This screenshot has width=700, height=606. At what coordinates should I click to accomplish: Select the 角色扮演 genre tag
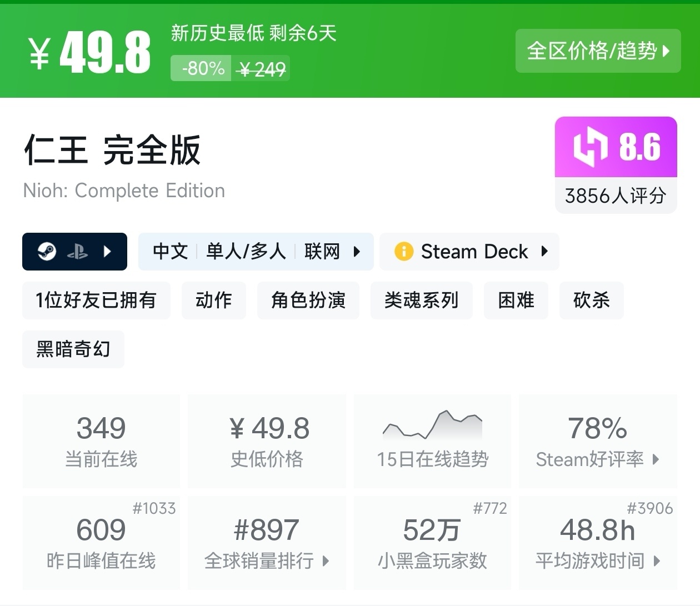(308, 301)
